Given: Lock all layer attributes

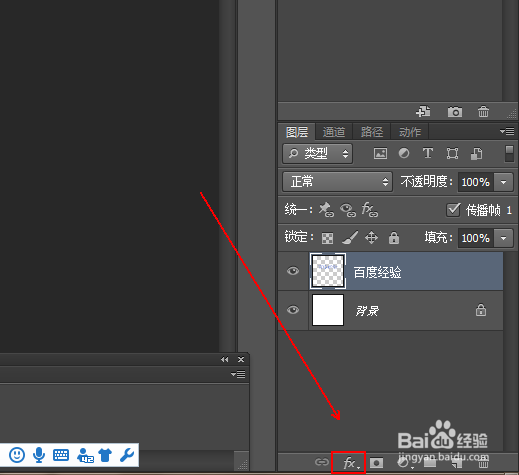Looking at the screenshot, I should [394, 238].
